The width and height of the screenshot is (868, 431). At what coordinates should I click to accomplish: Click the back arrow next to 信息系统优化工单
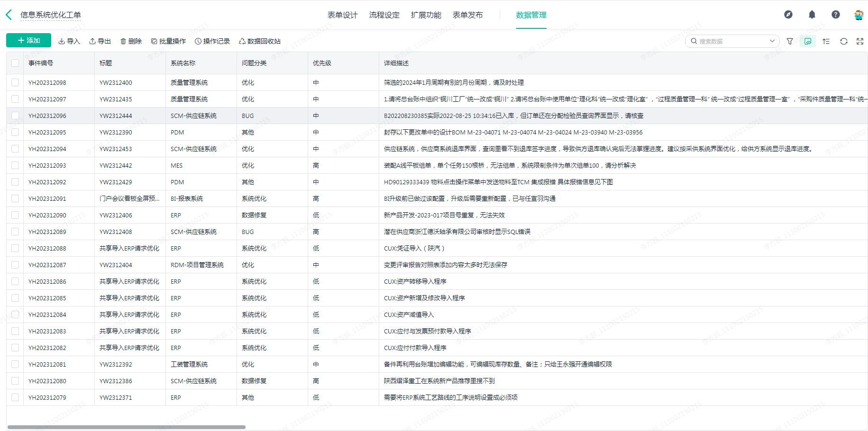(9, 15)
